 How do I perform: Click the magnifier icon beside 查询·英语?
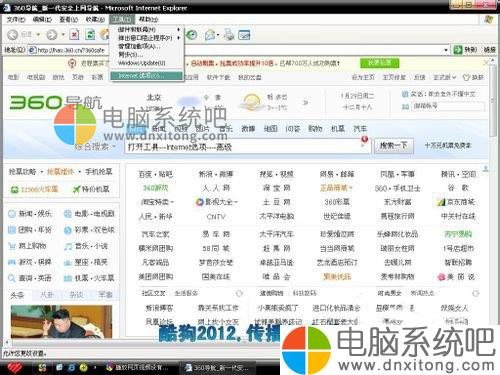[x=12, y=278]
